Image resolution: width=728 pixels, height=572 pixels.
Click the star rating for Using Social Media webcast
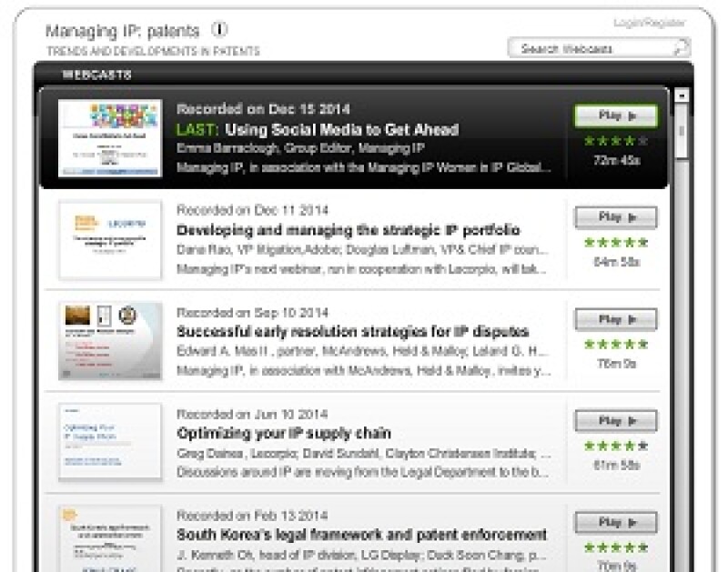tap(616, 140)
